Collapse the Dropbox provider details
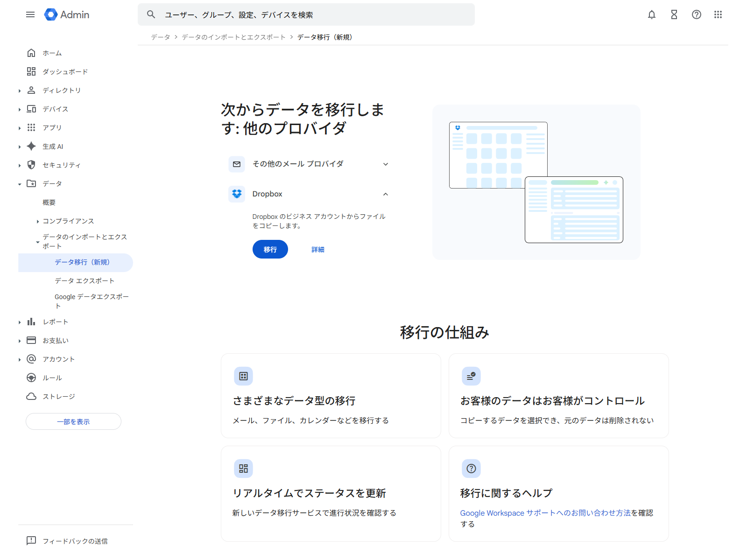The image size is (747, 560). (385, 194)
